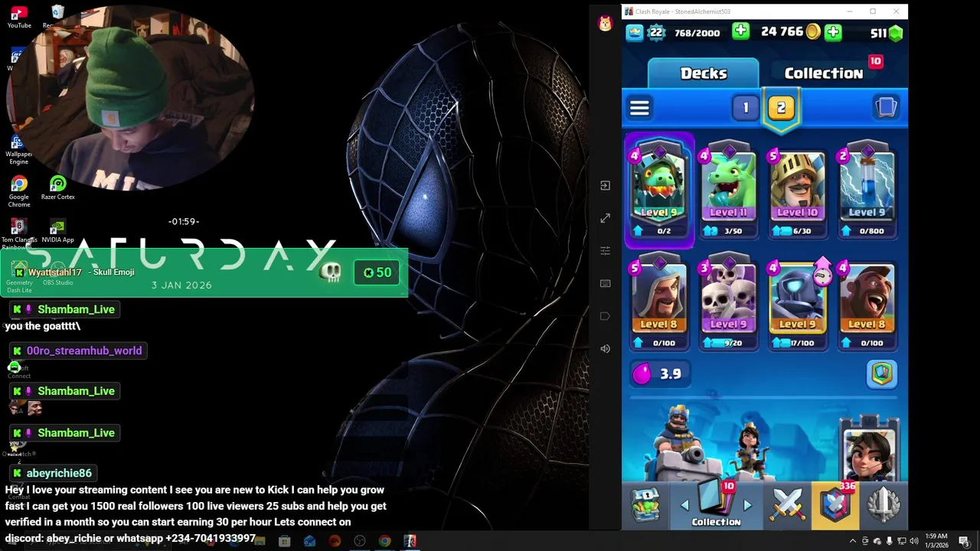Open the hamburger menu in Clash Royale
Screen dimensions: 980x551
(639, 108)
